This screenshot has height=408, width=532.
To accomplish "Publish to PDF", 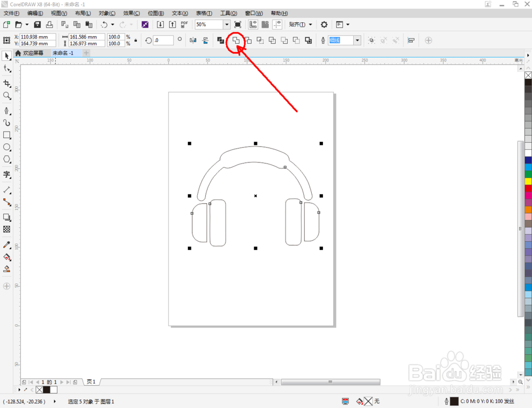I will coord(184,25).
